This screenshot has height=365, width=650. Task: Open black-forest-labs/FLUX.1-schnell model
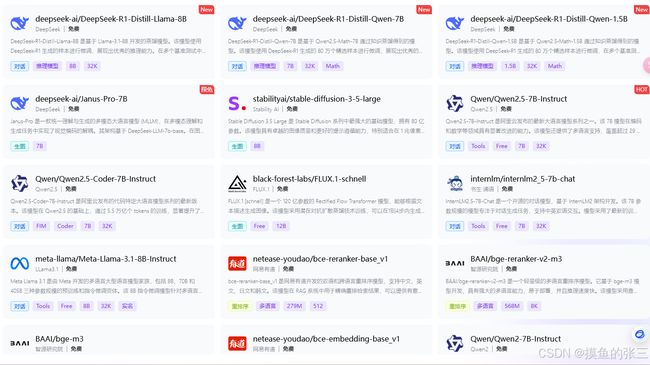(x=310, y=179)
